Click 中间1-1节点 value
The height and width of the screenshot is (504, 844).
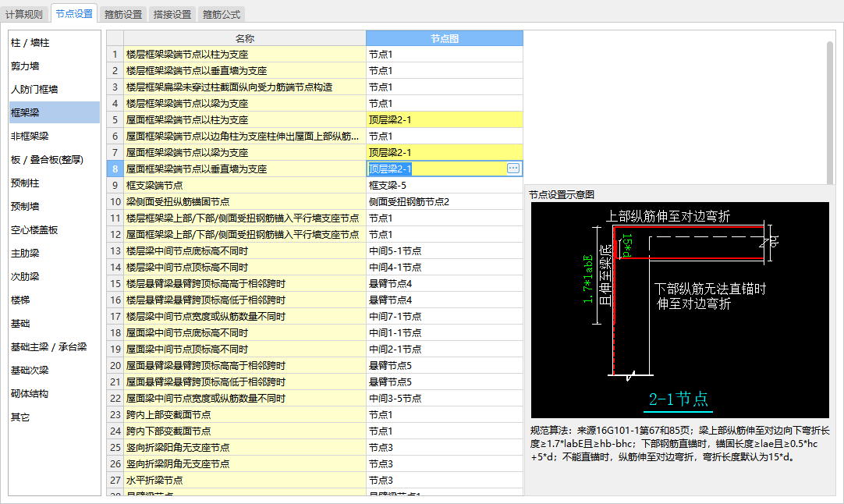[x=445, y=333]
